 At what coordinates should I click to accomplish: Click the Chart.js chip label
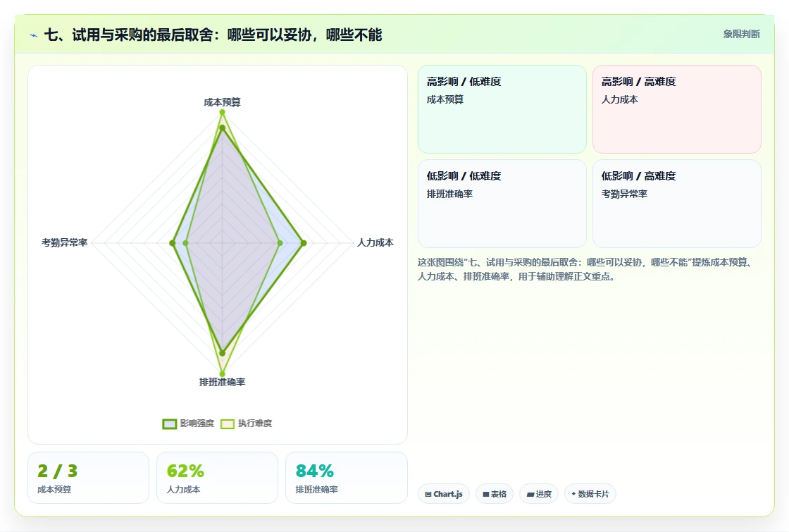(448, 494)
